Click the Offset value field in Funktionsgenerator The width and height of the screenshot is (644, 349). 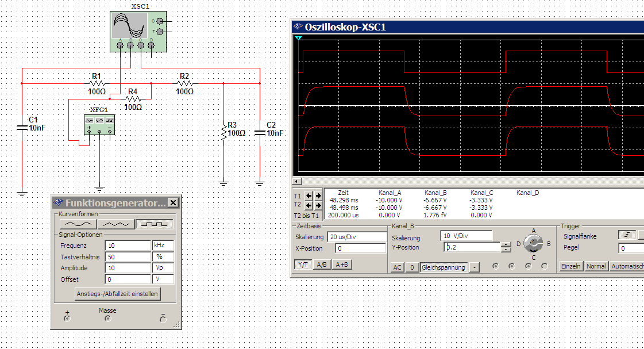(x=128, y=279)
